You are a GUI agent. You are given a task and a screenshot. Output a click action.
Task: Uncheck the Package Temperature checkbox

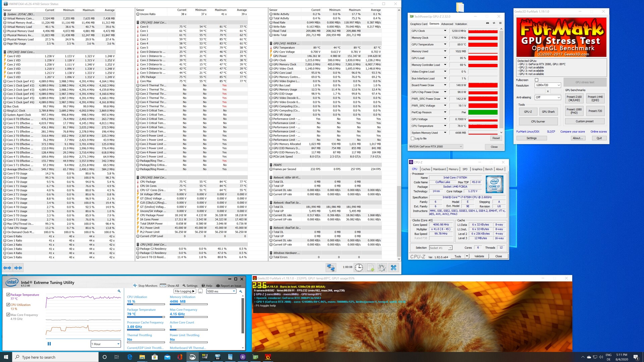[x=8, y=295]
